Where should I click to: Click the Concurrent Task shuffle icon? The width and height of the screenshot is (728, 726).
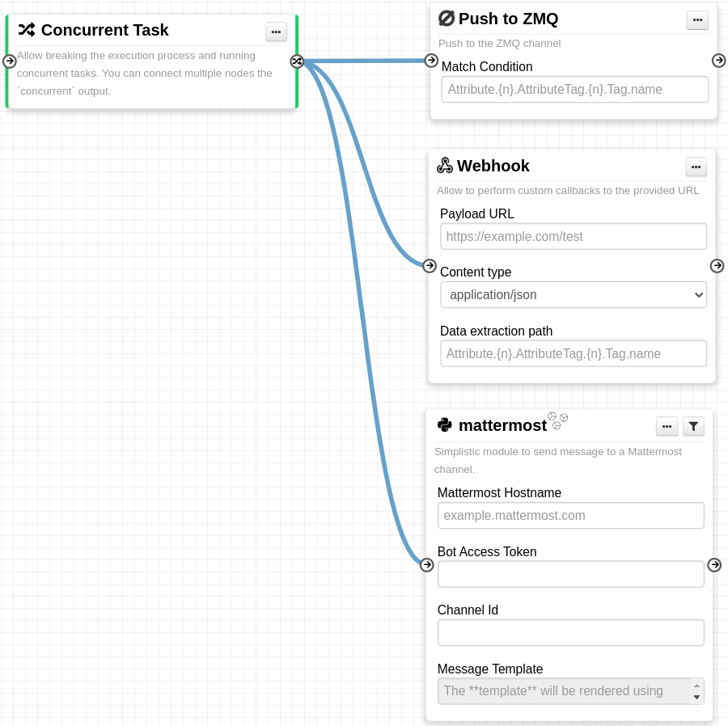(x=27, y=31)
